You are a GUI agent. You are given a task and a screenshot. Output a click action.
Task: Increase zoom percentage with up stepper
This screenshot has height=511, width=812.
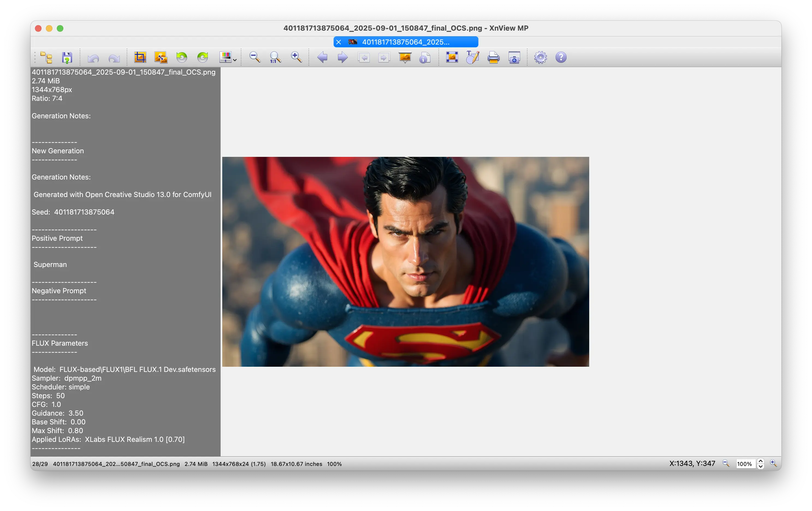[761, 461]
